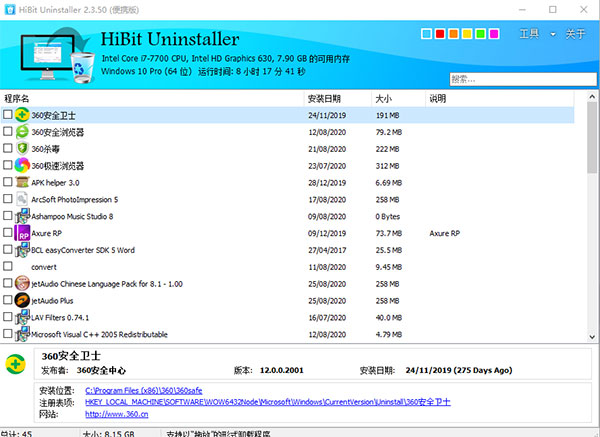600x437 pixels.
Task: Enable the Axure RP checkbox
Action: [8, 232]
